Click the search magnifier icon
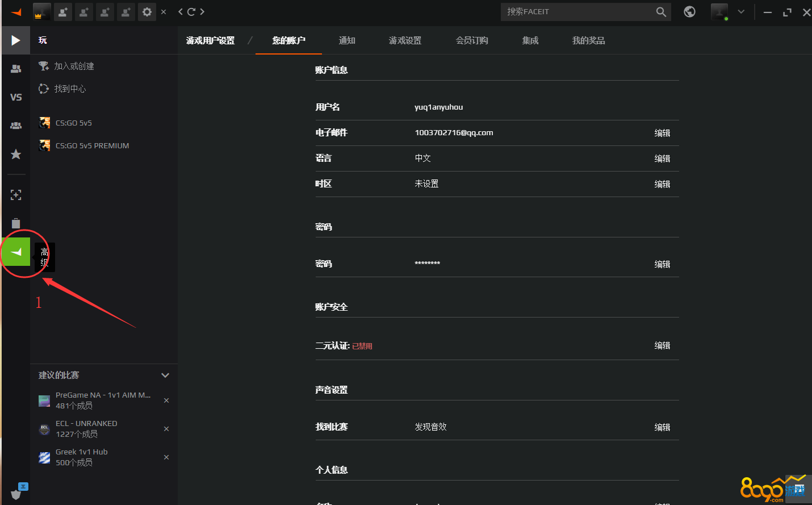Screen dimensions: 812x505 click(661, 12)
